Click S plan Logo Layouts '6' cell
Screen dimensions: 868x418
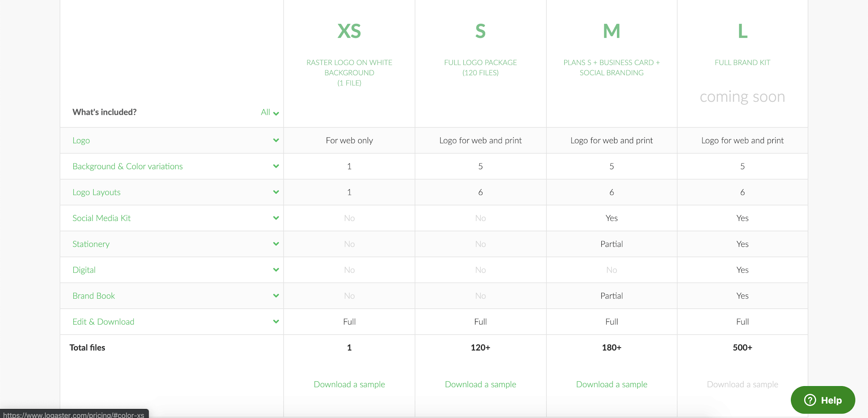(481, 192)
